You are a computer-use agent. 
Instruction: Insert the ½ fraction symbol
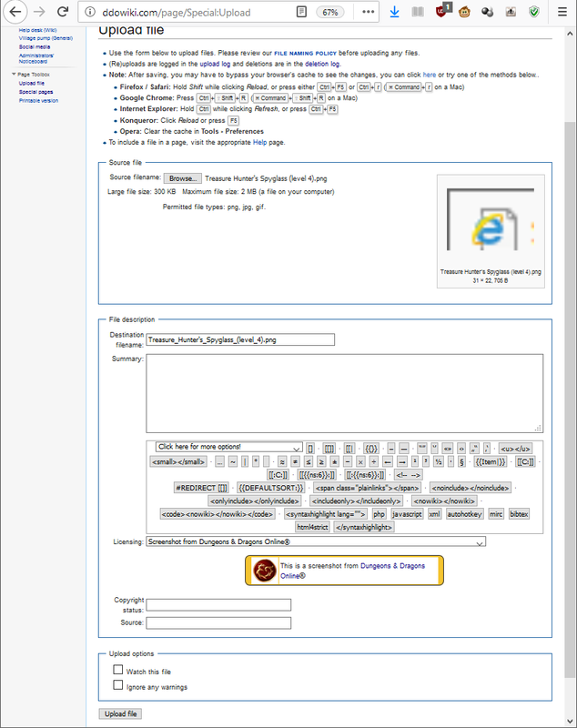tap(439, 462)
